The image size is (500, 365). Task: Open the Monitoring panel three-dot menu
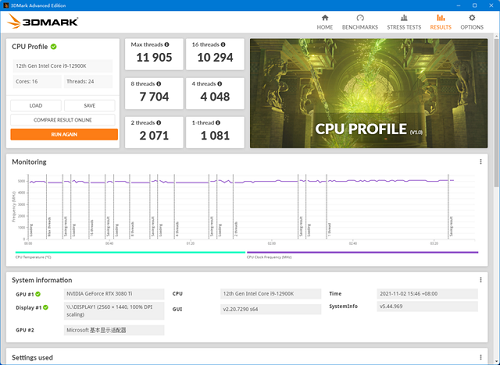(481, 162)
